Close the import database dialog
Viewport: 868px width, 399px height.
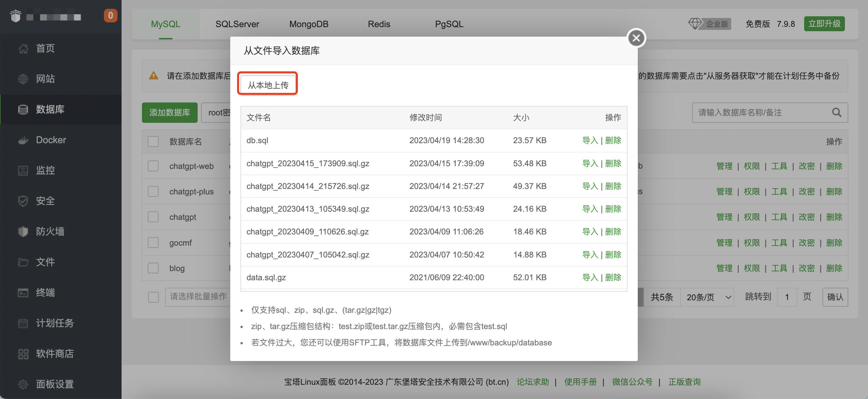coord(636,38)
